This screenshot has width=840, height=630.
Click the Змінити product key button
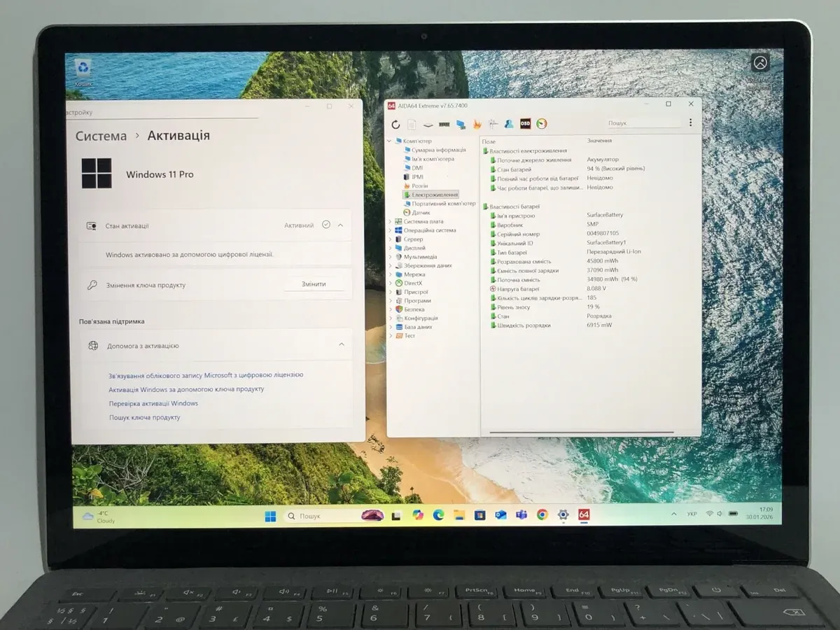click(313, 284)
